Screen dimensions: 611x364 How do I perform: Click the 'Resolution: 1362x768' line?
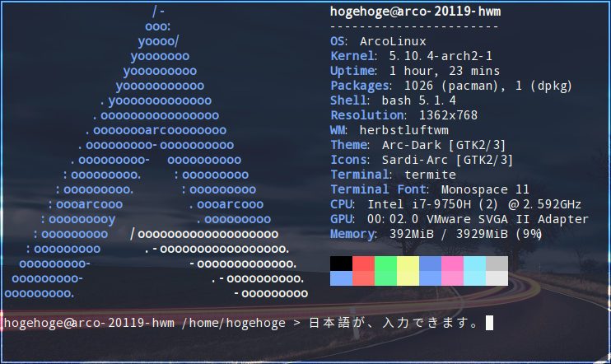(x=403, y=115)
